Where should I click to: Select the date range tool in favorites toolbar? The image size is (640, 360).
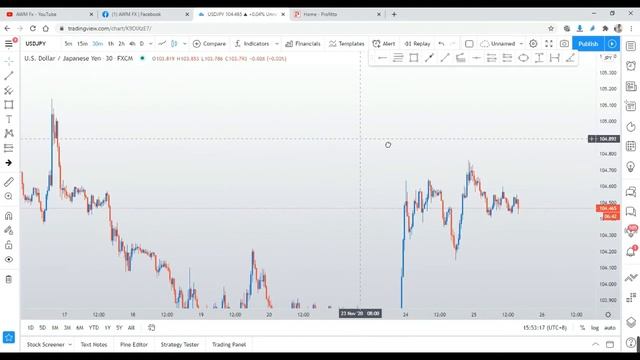(554, 58)
